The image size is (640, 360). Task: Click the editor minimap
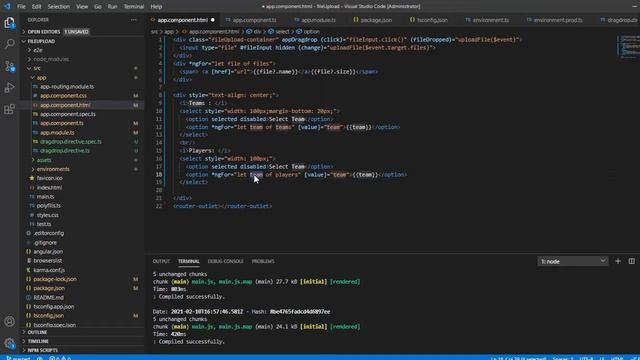[627, 47]
